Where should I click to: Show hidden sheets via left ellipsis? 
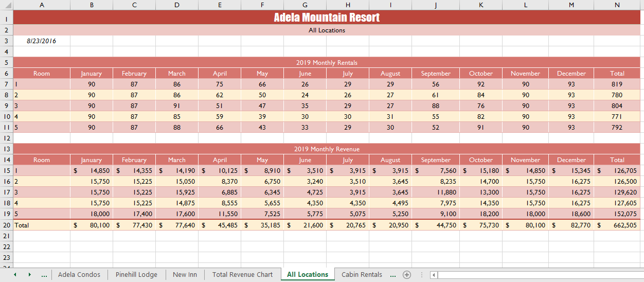[x=44, y=275]
